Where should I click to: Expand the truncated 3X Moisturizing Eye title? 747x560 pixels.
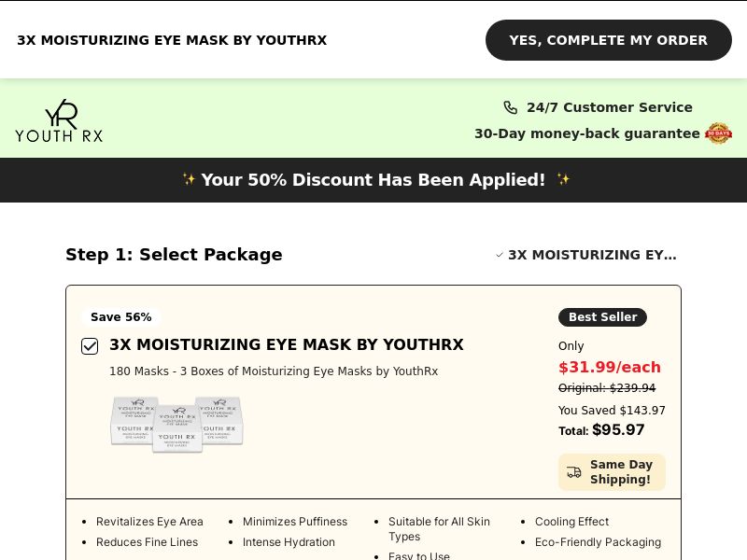(x=592, y=255)
